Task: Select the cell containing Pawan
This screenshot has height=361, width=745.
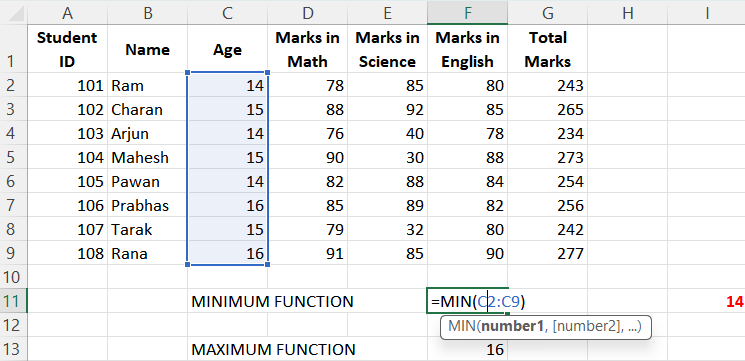Action: click(148, 181)
